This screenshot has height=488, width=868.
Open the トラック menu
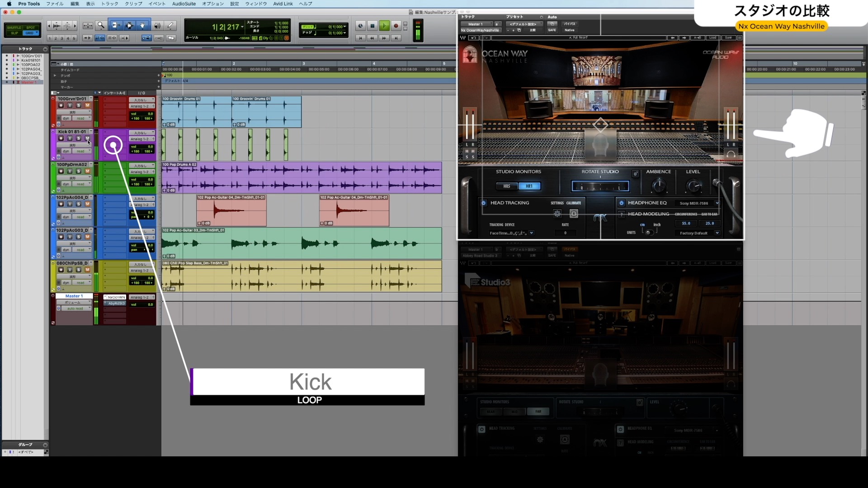[109, 4]
